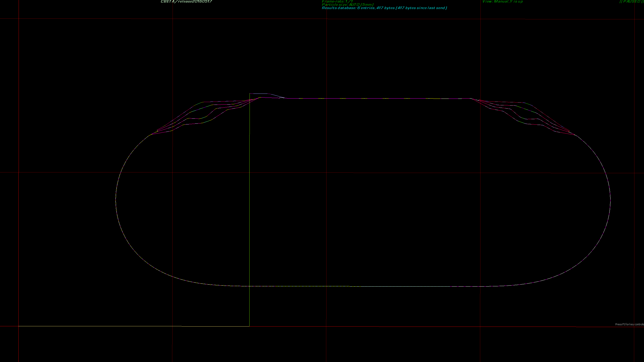
Task: Click the Press F1 for key controls hint
Action: (629, 324)
